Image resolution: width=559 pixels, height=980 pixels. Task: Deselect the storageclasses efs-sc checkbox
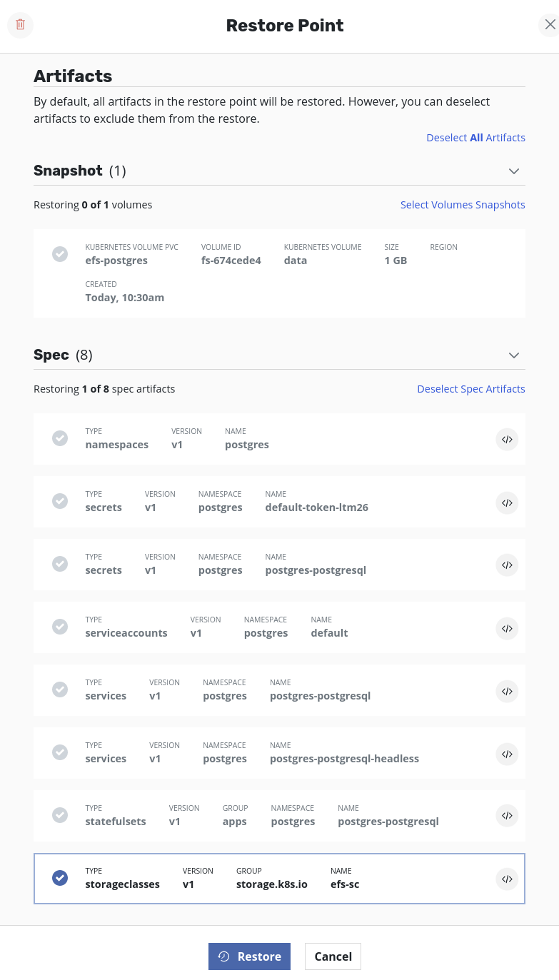point(60,878)
